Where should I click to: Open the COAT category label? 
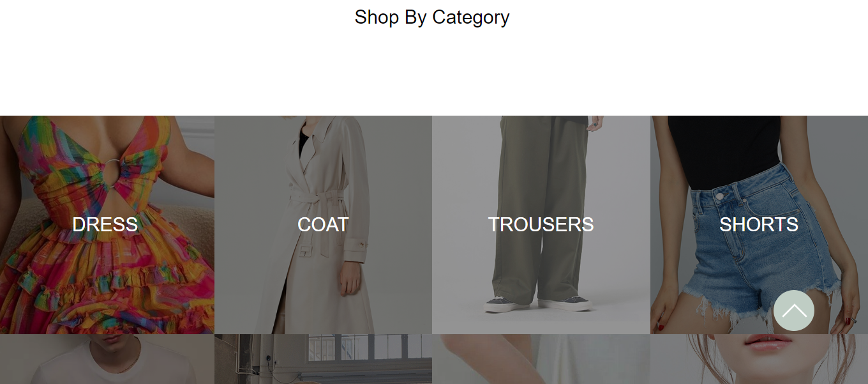(x=323, y=225)
